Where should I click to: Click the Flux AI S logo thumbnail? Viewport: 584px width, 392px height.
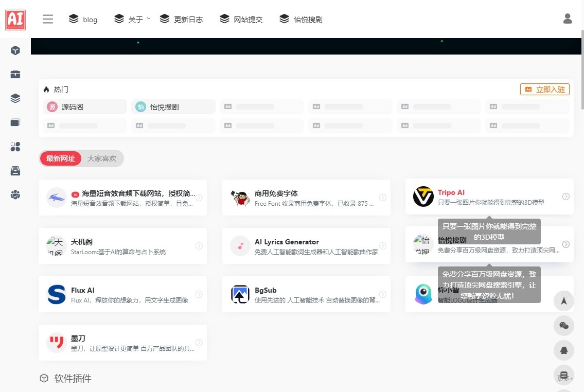[x=57, y=294]
